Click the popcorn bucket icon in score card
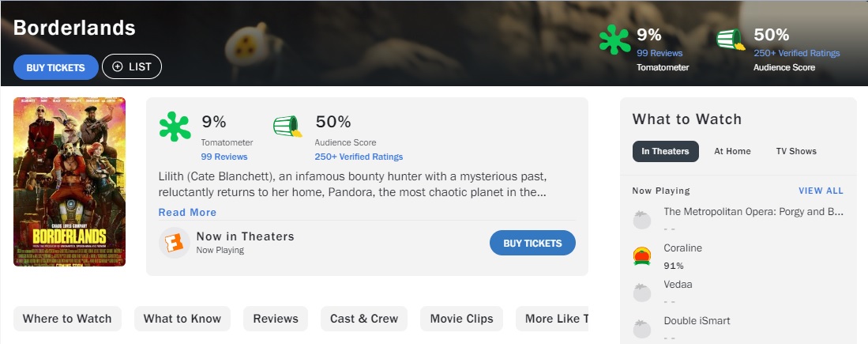This screenshot has width=868, height=344. pyautogui.click(x=287, y=127)
